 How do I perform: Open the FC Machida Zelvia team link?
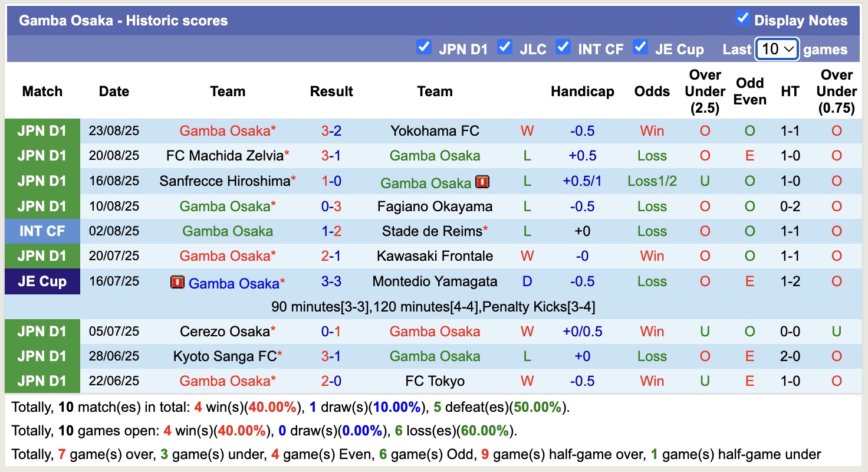click(x=225, y=156)
